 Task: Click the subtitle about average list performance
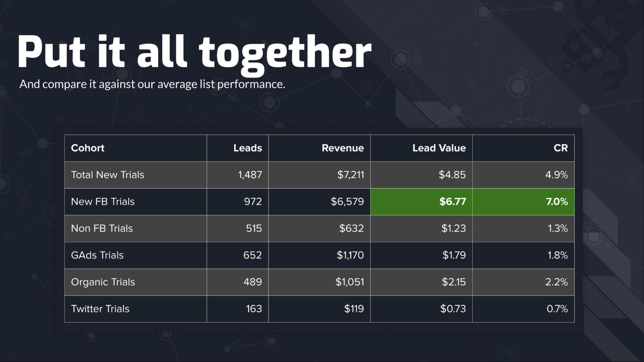pos(152,84)
